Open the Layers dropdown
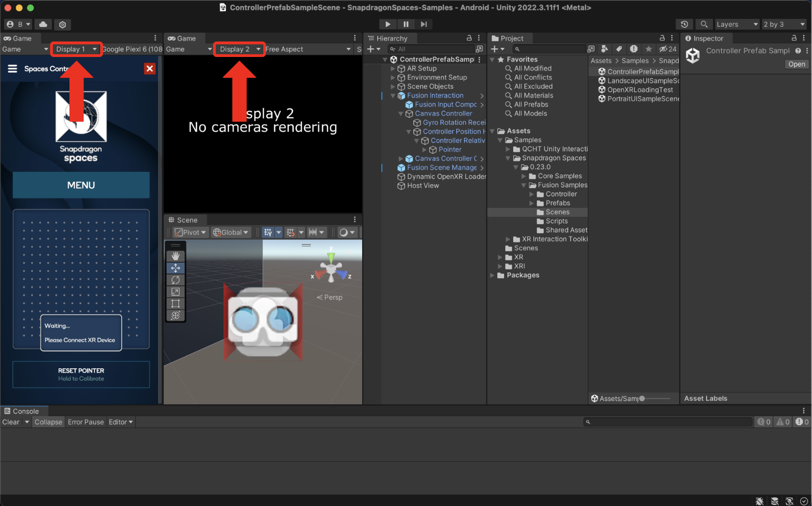 (737, 24)
